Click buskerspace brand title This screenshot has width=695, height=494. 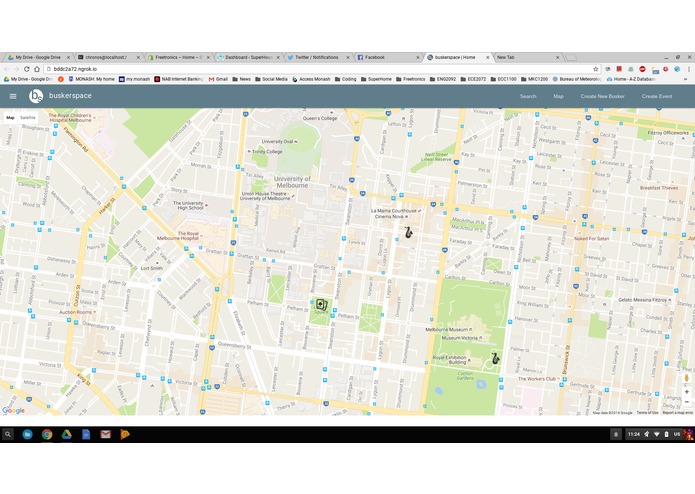point(70,96)
